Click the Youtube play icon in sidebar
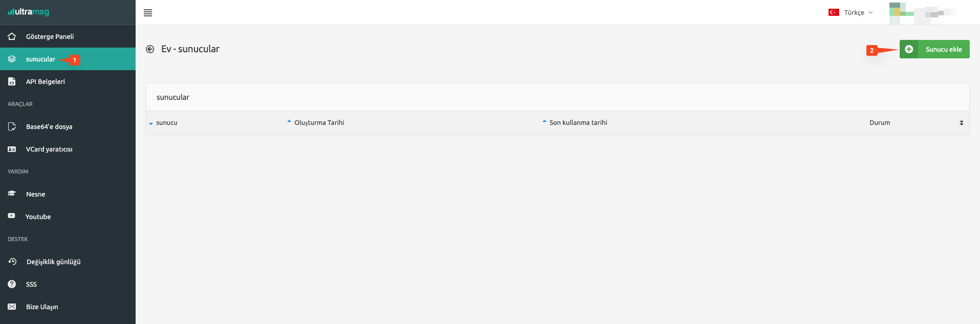Image resolution: width=980 pixels, height=324 pixels. tap(12, 216)
